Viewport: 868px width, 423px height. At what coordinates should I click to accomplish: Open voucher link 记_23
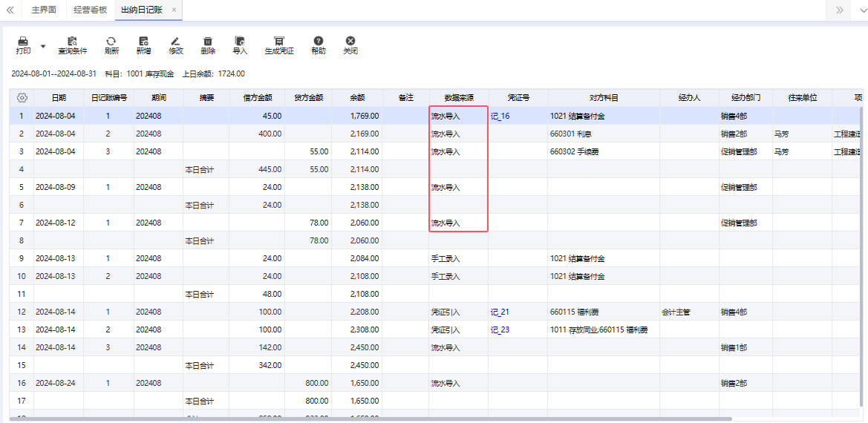pyautogui.click(x=500, y=330)
